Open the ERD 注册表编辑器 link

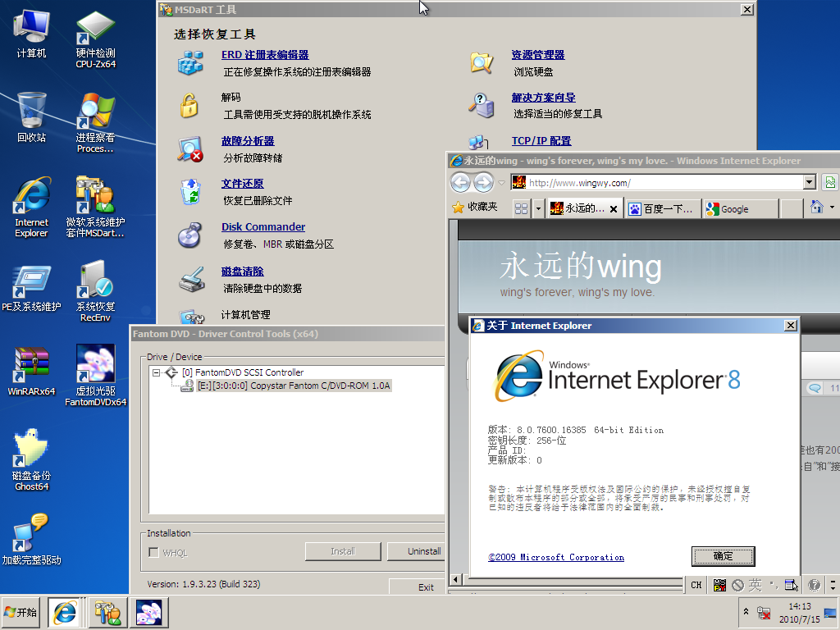[265, 55]
